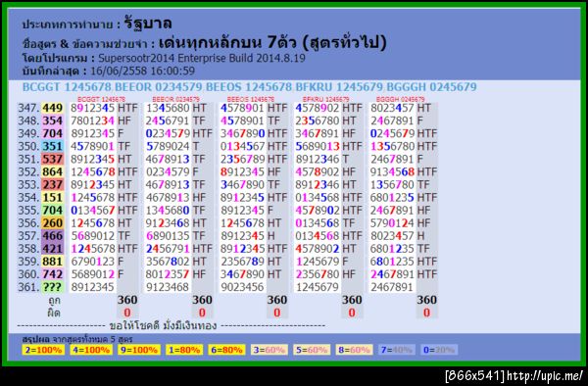This screenshot has width=588, height=386.
Task: Select result 354 in row 348
Action: (52, 121)
